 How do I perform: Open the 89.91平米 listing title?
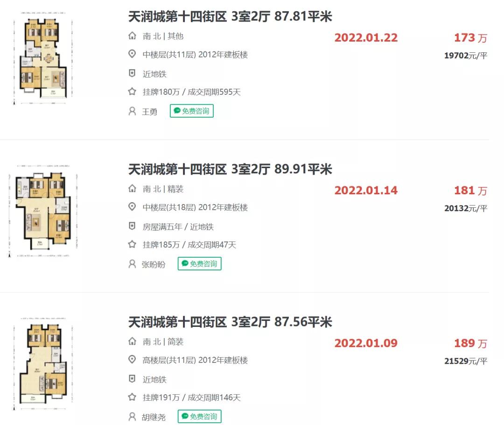(x=230, y=169)
